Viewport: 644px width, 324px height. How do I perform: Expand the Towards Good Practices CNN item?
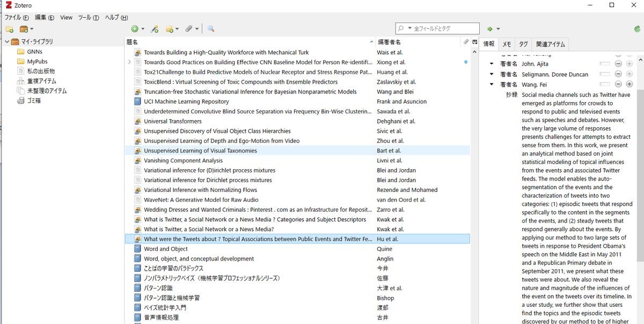pos(129,62)
